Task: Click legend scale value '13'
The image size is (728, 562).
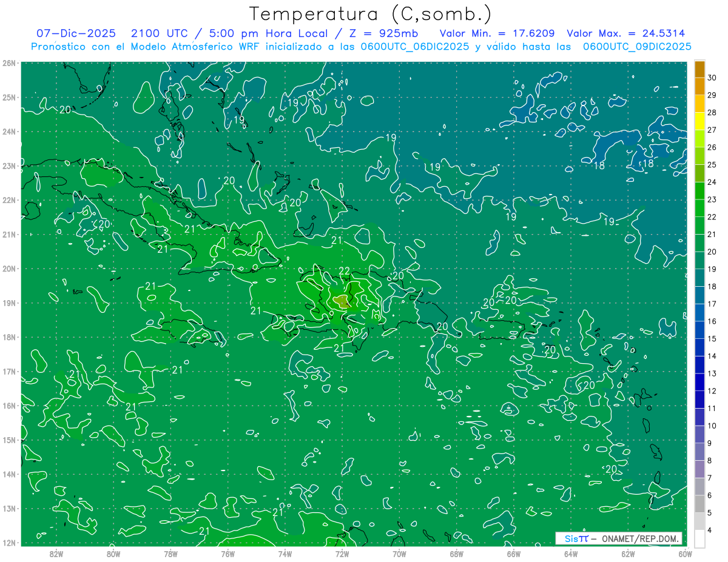Action: point(712,373)
